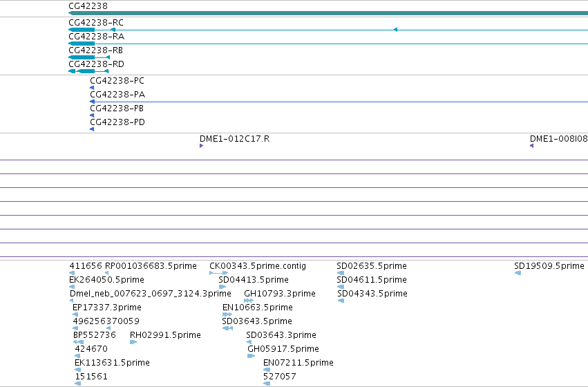Select the CG42238 gene bar
Screen dimensions: 588x387
(328, 13)
